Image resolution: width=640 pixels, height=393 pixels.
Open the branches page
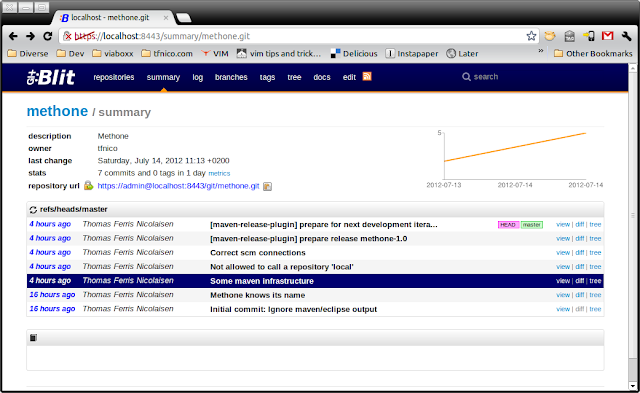(x=231, y=77)
